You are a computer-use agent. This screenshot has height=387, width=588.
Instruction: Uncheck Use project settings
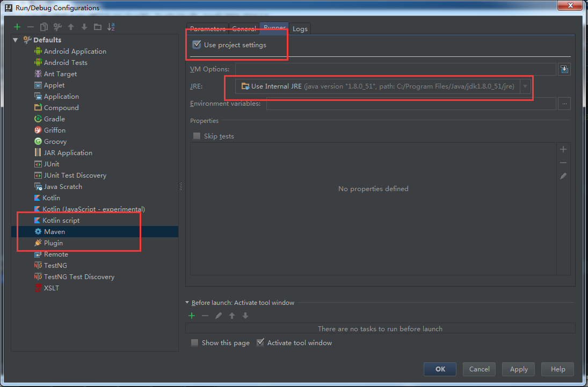coord(197,45)
